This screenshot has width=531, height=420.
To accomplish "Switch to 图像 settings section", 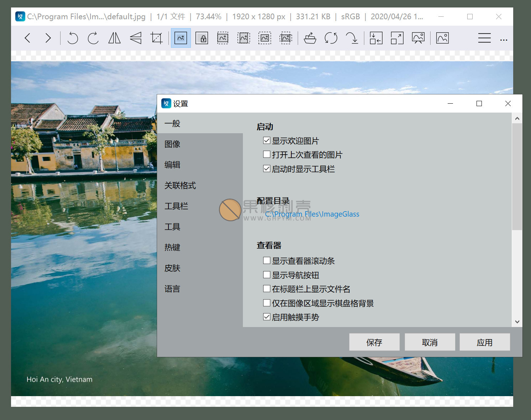I will [172, 144].
